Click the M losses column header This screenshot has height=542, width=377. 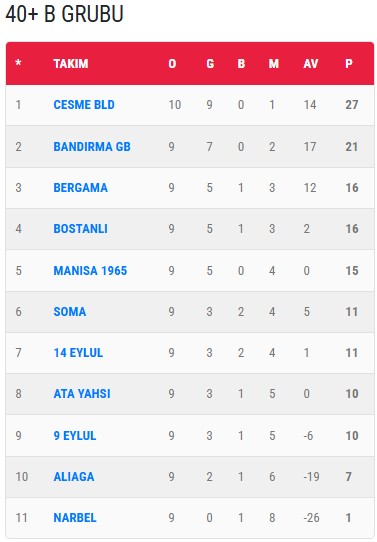(274, 64)
